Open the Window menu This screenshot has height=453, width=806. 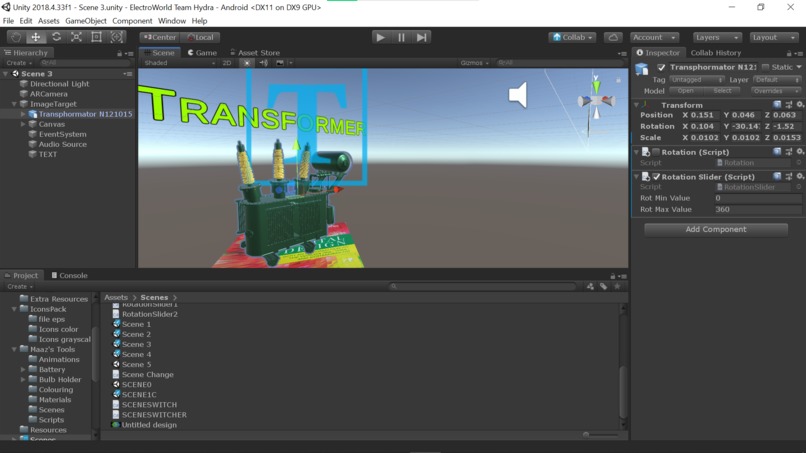(x=172, y=21)
